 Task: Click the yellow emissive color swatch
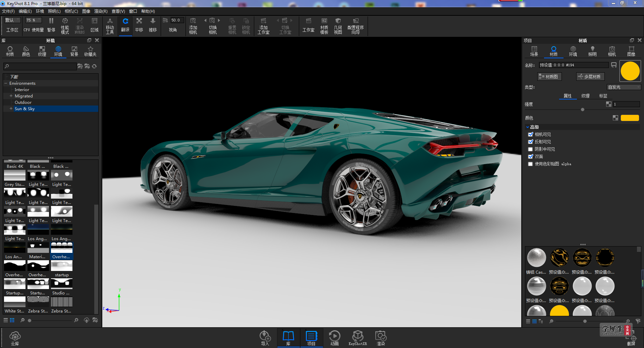630,118
